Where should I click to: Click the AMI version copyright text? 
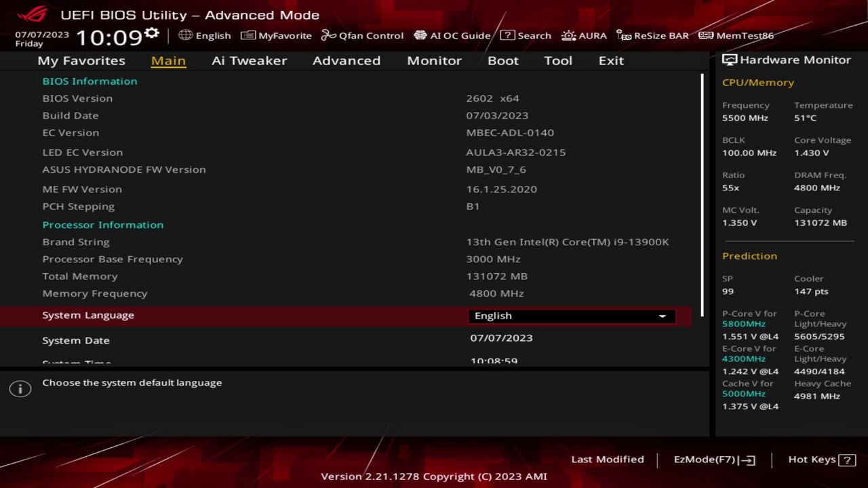click(434, 476)
